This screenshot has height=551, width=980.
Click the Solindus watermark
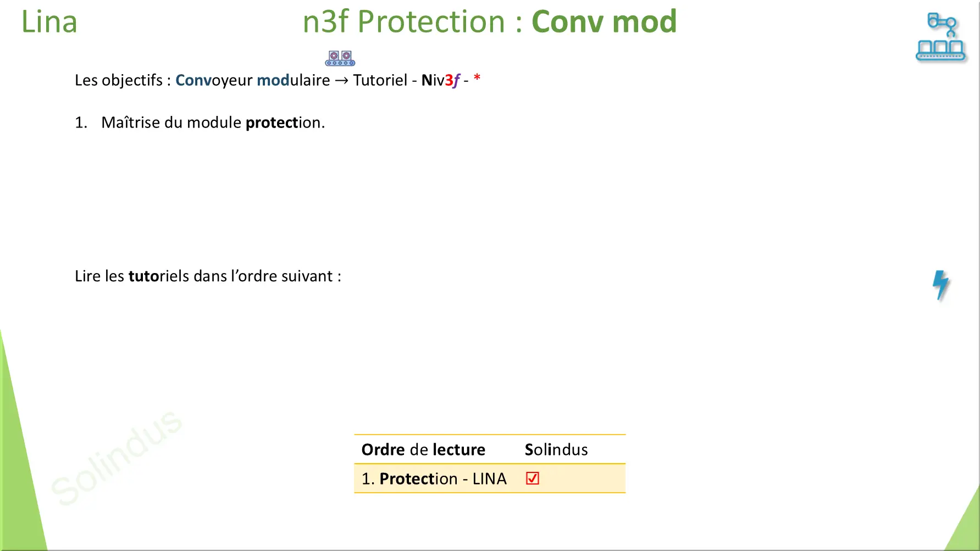[116, 457]
